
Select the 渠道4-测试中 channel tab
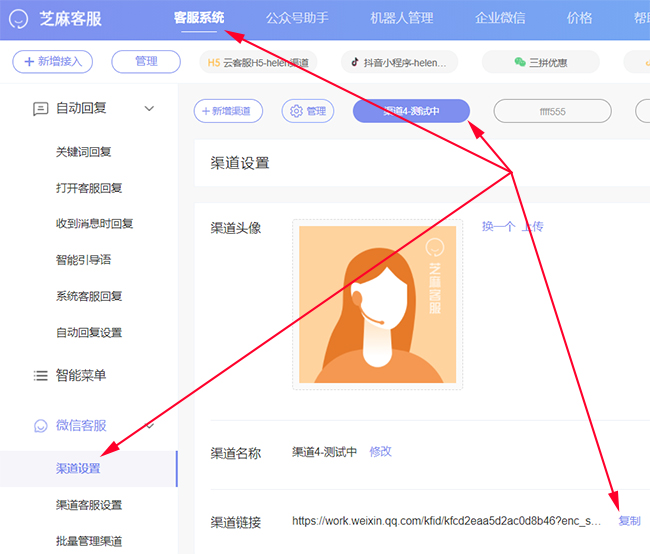(x=411, y=111)
